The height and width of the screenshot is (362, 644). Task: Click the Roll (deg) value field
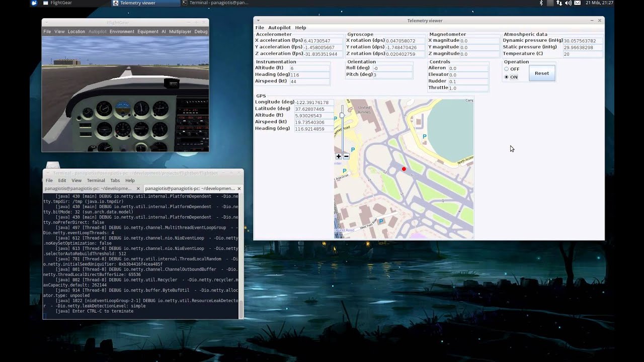(392, 68)
